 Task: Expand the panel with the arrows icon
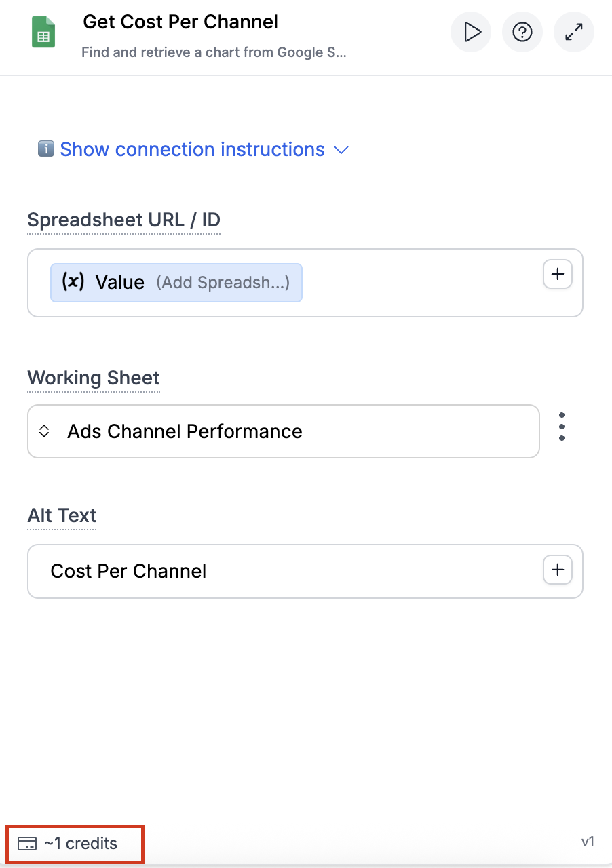point(574,32)
